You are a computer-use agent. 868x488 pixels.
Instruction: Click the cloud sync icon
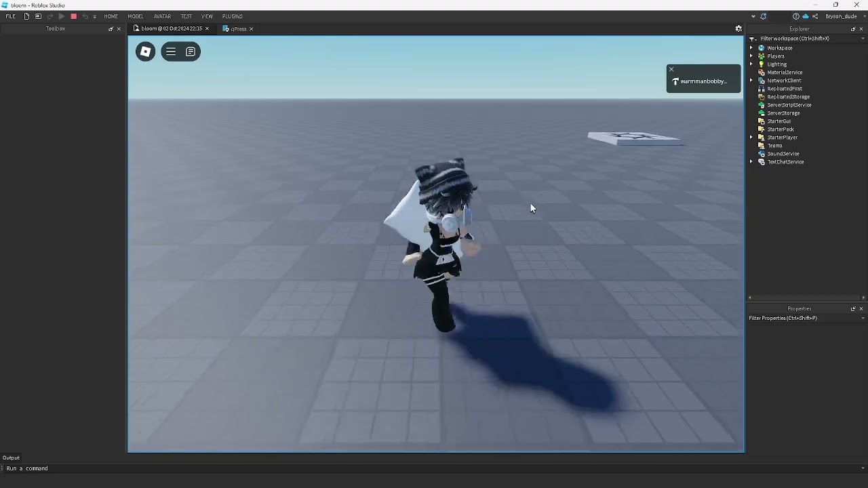click(806, 16)
